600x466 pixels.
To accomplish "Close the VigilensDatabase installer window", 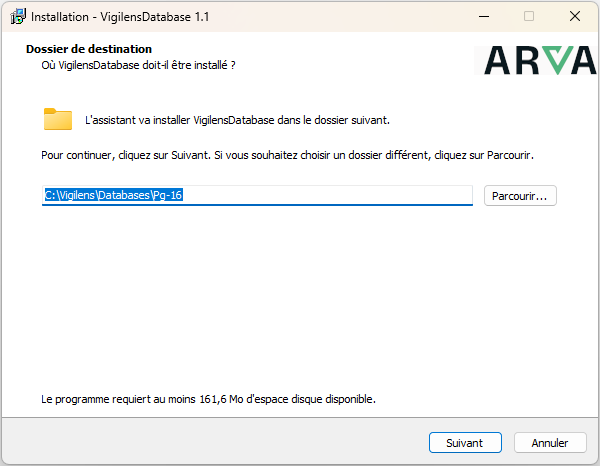I will pyautogui.click(x=575, y=16).
